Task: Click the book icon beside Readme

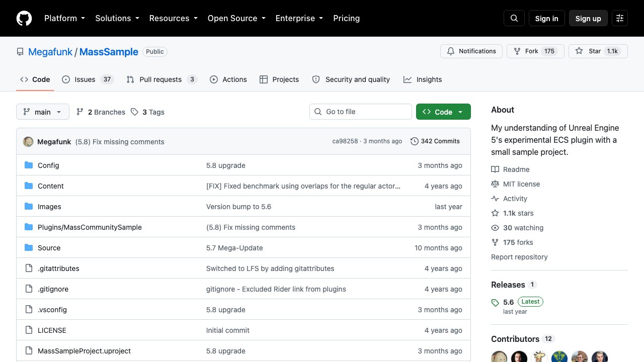Action: pos(495,169)
